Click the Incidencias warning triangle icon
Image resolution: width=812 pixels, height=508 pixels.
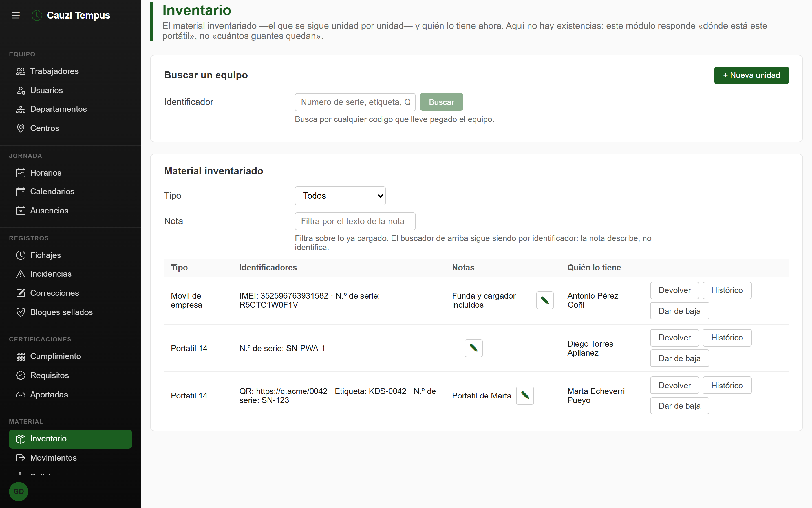pyautogui.click(x=21, y=274)
